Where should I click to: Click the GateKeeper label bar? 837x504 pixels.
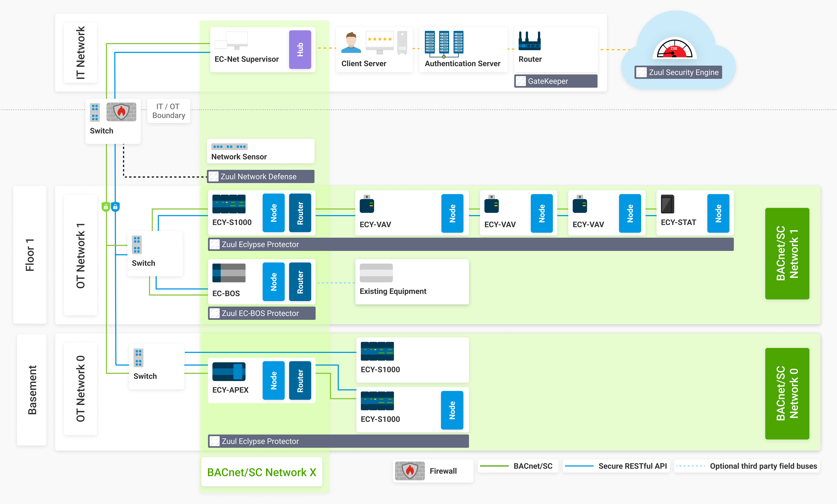coord(556,81)
